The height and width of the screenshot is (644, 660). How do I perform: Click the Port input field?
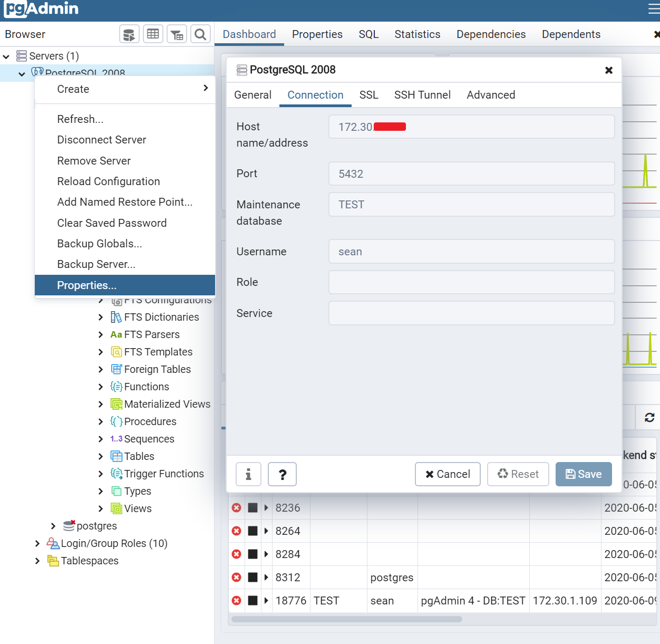(472, 174)
